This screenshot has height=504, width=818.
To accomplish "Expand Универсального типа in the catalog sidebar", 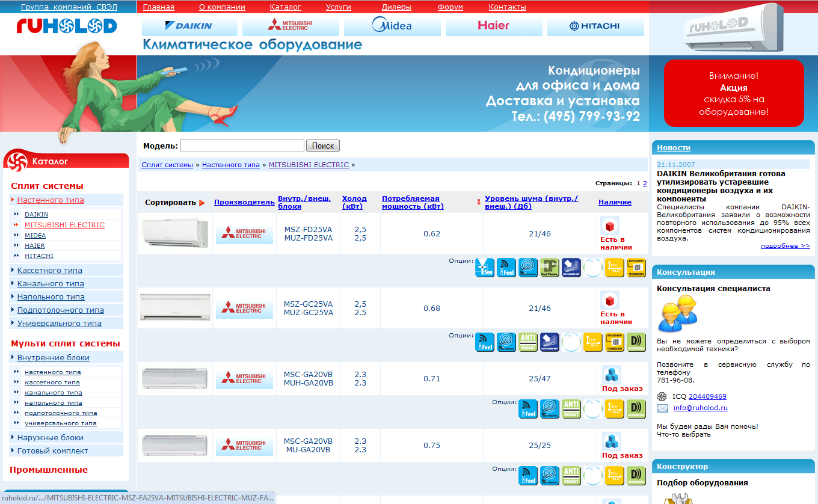I will tap(60, 324).
